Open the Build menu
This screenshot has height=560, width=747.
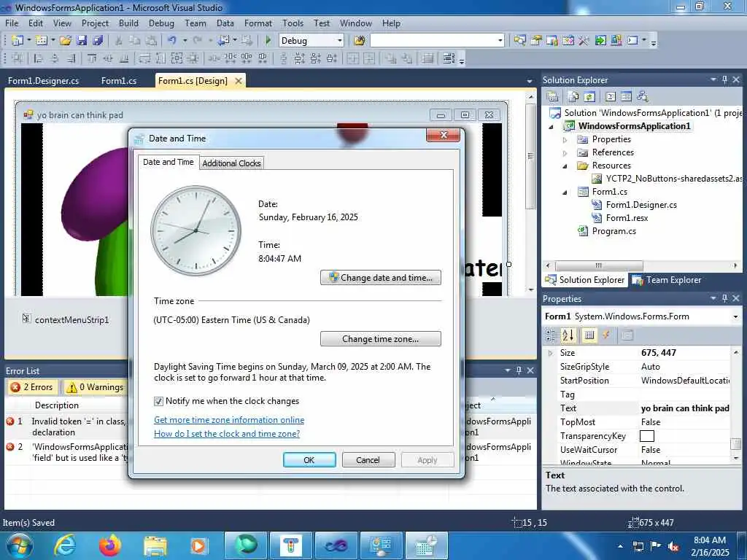pos(128,23)
